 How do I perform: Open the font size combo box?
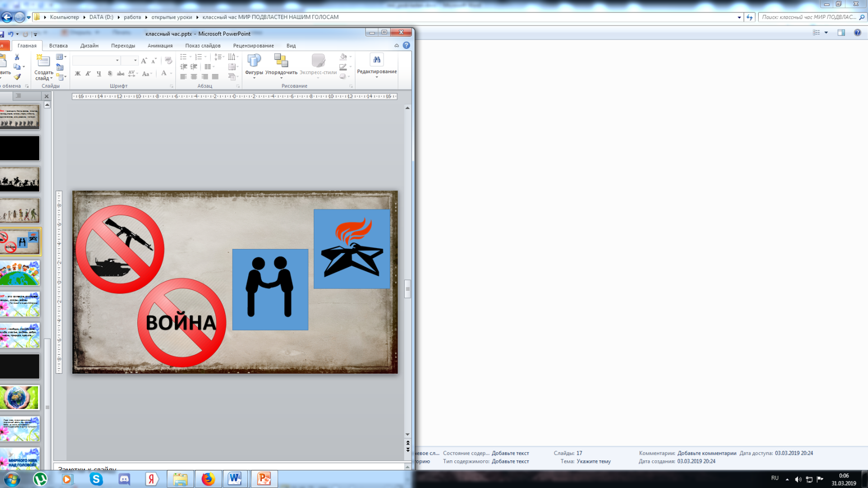[x=130, y=61]
